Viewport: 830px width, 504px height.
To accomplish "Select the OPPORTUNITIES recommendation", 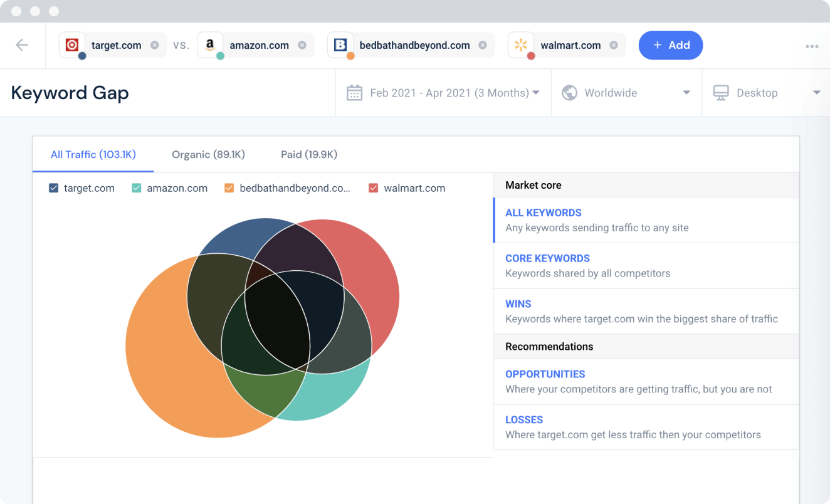I will tap(545, 374).
